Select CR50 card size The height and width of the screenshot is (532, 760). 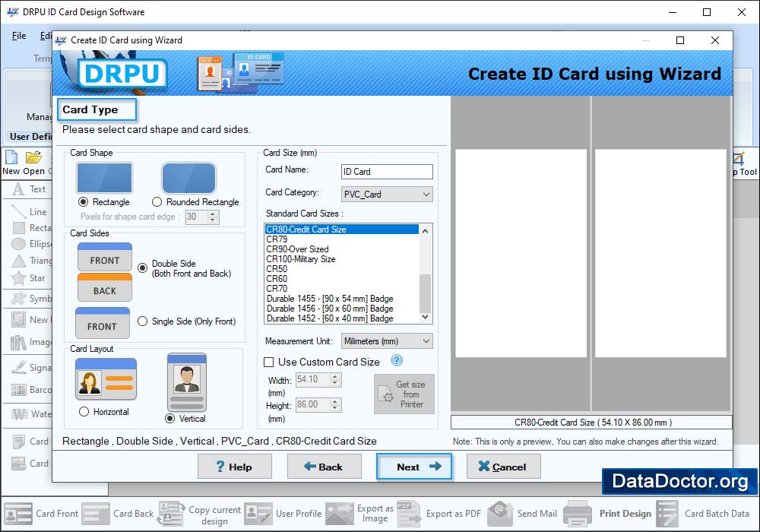pos(342,269)
